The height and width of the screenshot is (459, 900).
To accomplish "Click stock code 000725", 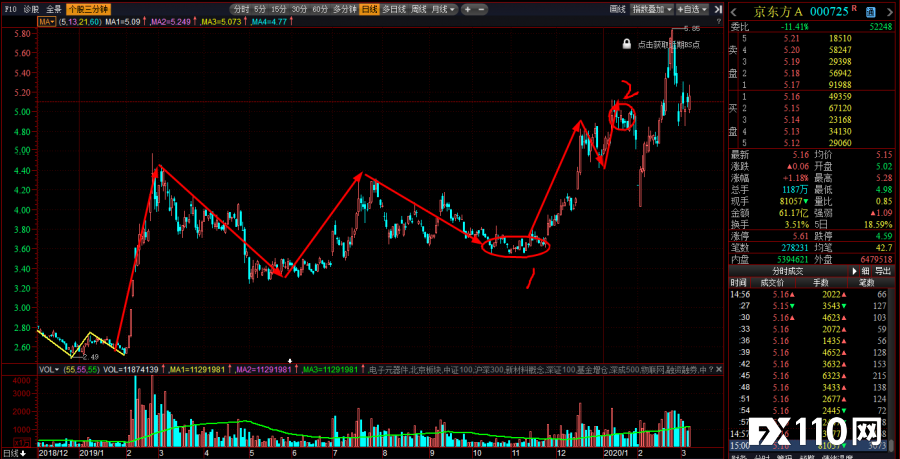I will [x=829, y=11].
